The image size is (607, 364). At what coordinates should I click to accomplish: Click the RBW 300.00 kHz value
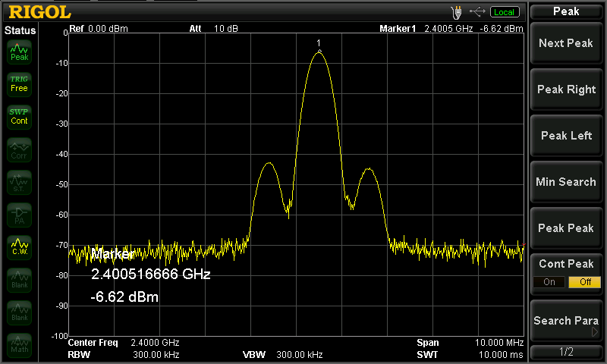click(156, 355)
